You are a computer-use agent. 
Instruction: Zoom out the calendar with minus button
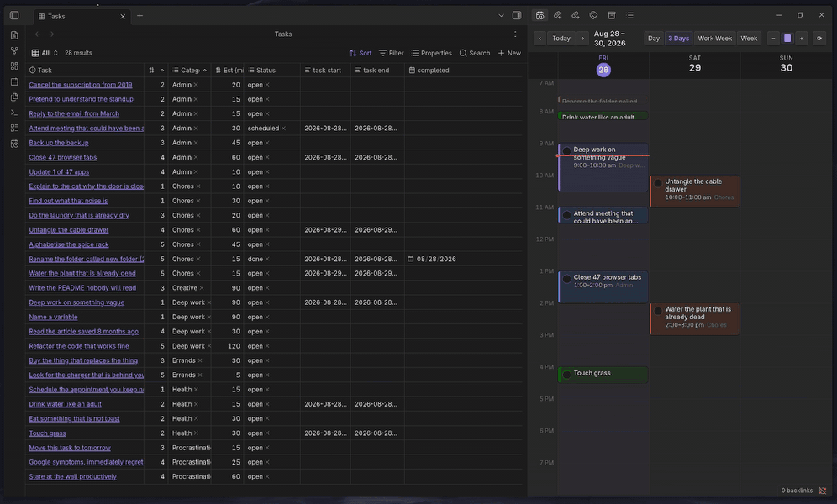pyautogui.click(x=773, y=39)
